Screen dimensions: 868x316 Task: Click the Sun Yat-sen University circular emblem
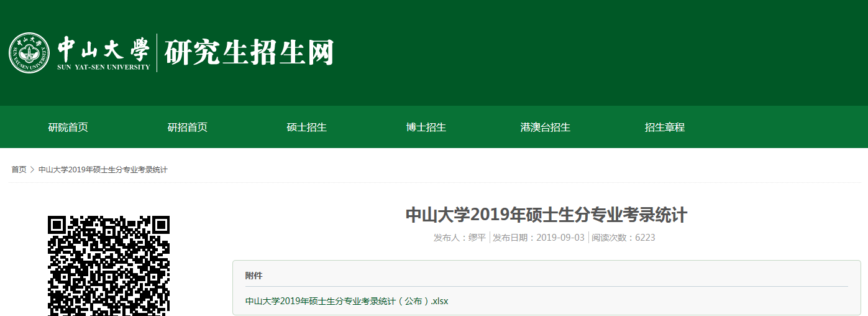[x=29, y=53]
